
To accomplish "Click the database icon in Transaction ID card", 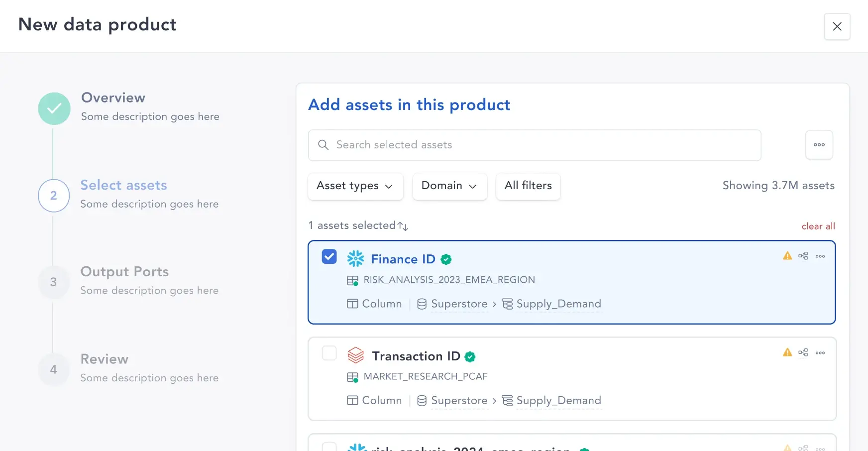I will 422,400.
